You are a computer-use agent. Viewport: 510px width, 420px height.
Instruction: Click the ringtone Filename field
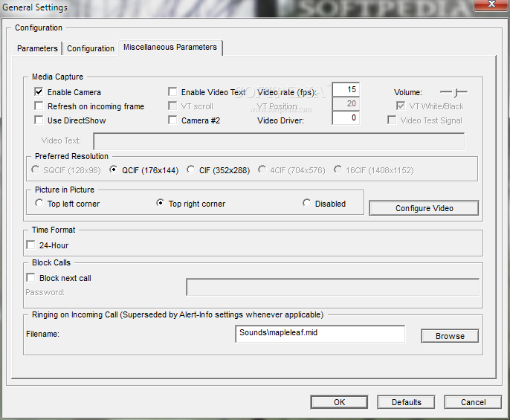pyautogui.click(x=320, y=334)
